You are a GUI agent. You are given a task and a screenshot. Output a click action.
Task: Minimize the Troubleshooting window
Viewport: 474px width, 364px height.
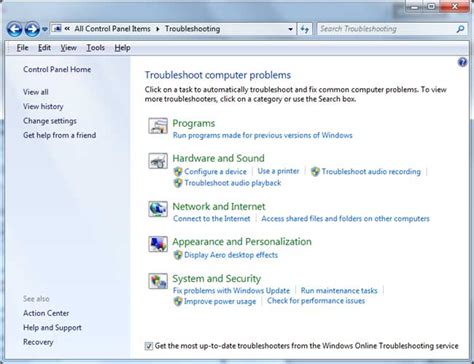click(x=415, y=6)
